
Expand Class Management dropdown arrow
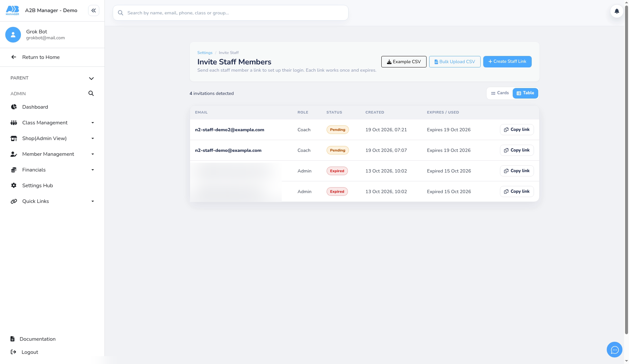click(93, 123)
